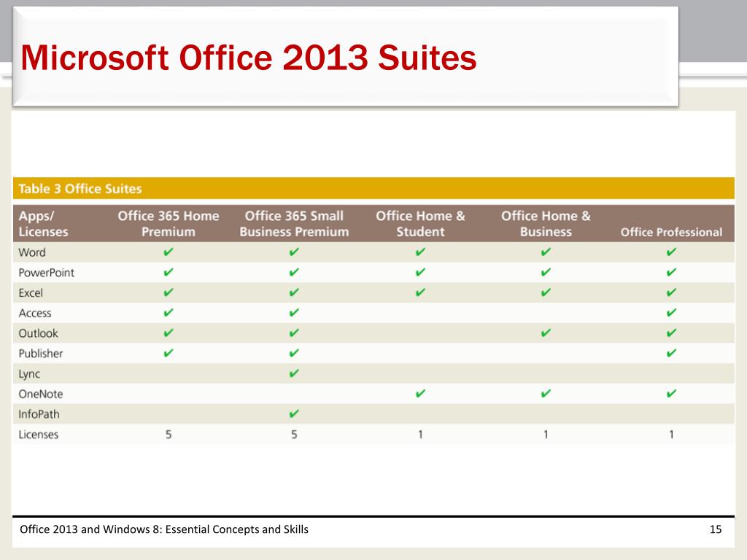Click Licenses value 1 under Office Home & Business
Image resolution: width=747 pixels, height=560 pixels.
pos(546,435)
